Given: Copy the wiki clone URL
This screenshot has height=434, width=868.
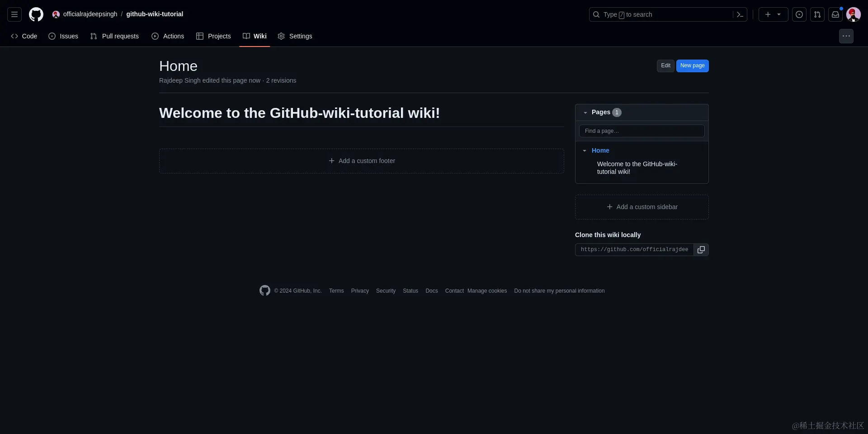Looking at the screenshot, I should pyautogui.click(x=701, y=250).
